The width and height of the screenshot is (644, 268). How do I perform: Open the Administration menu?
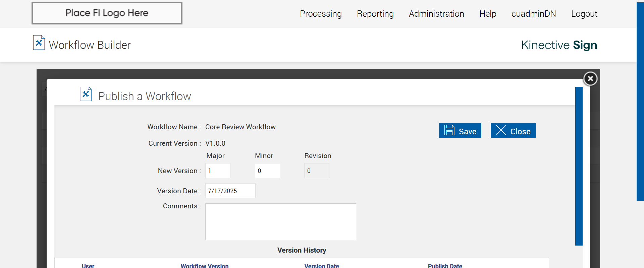click(436, 14)
